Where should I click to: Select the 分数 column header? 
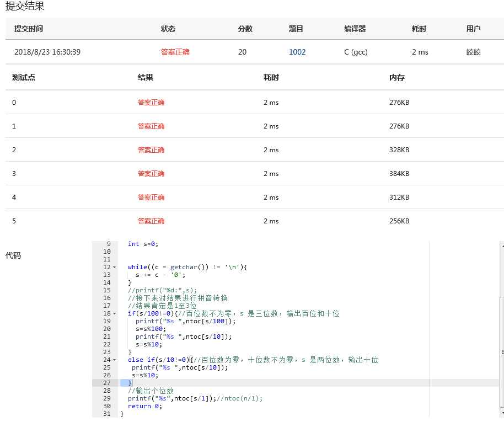[245, 29]
